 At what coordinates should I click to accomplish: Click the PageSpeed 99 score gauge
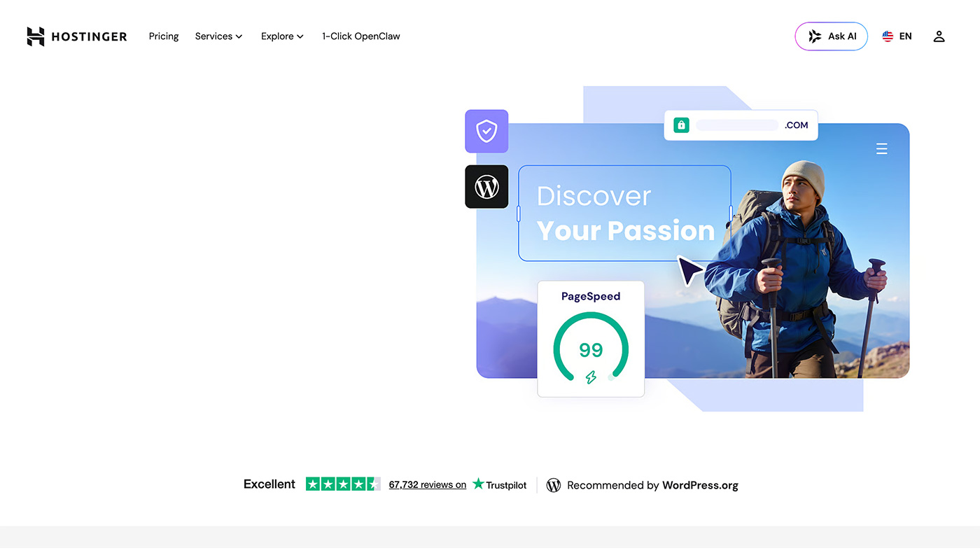(591, 349)
